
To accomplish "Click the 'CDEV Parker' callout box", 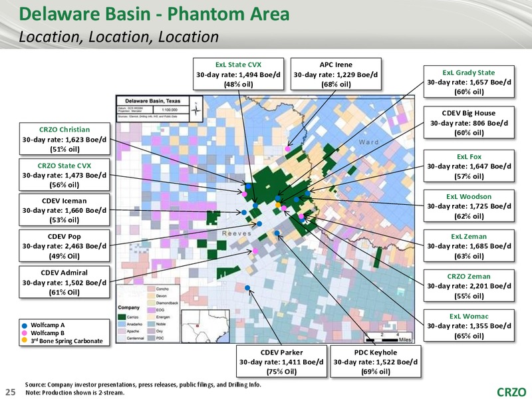I will coord(281,361).
